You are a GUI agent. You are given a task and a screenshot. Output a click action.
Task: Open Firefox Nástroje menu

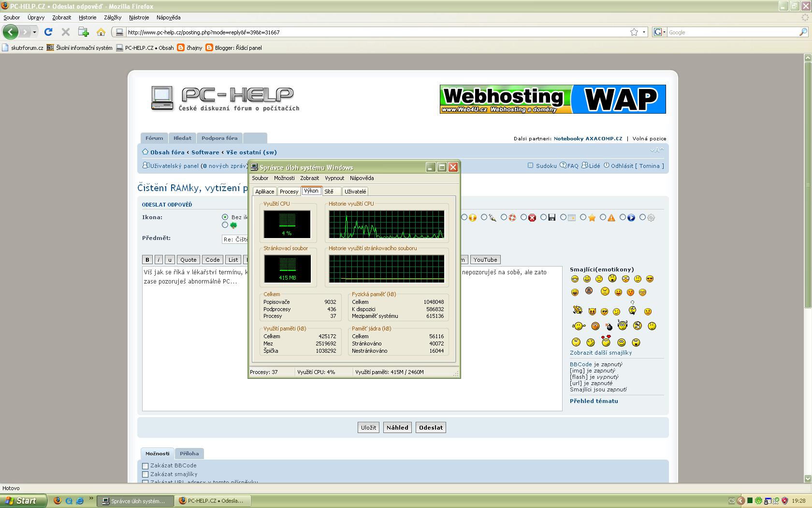[139, 17]
